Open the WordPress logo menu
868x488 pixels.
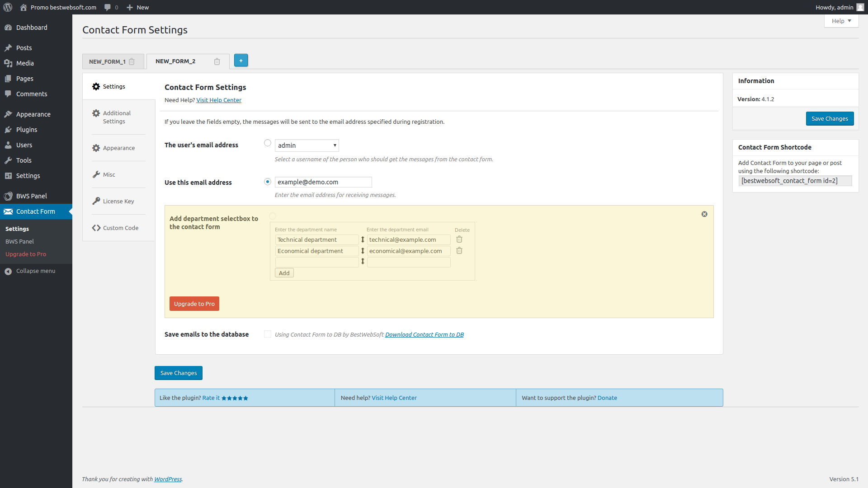coord(8,7)
